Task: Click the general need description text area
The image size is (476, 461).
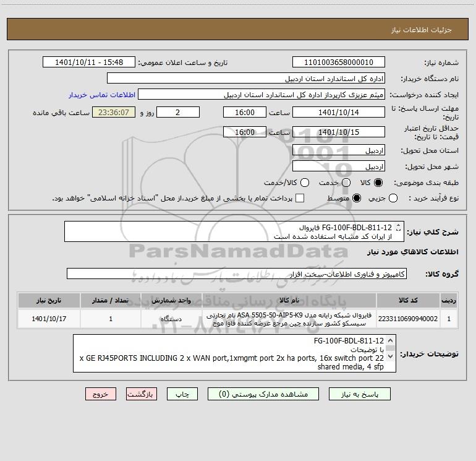Action: (x=234, y=231)
